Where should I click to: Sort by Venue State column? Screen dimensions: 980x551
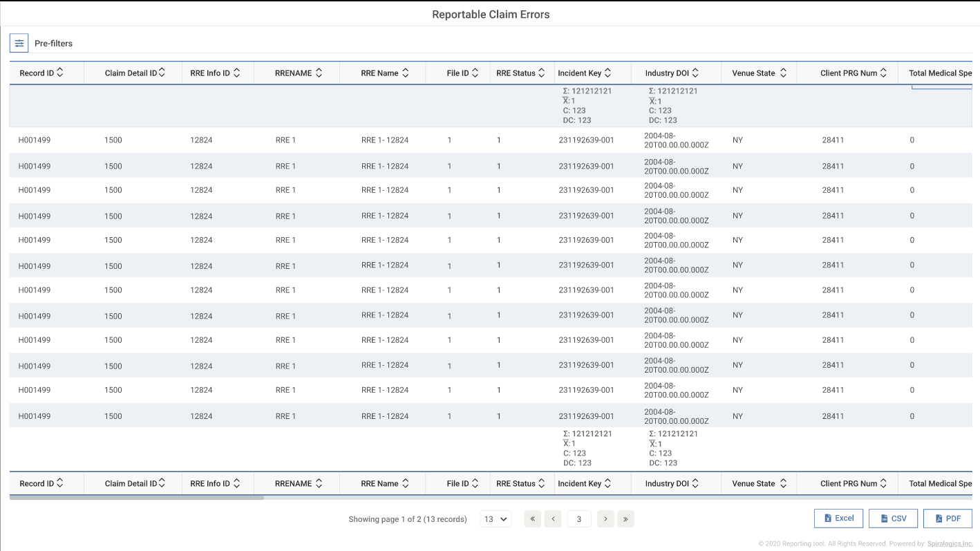click(783, 73)
